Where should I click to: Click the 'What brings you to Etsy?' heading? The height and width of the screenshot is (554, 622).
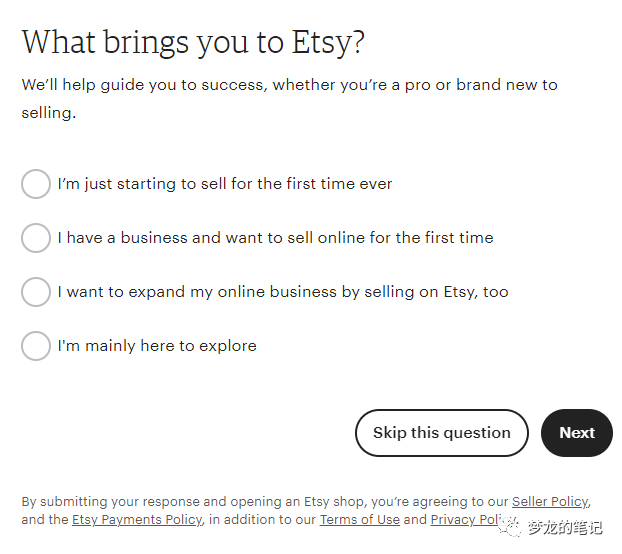(x=193, y=42)
